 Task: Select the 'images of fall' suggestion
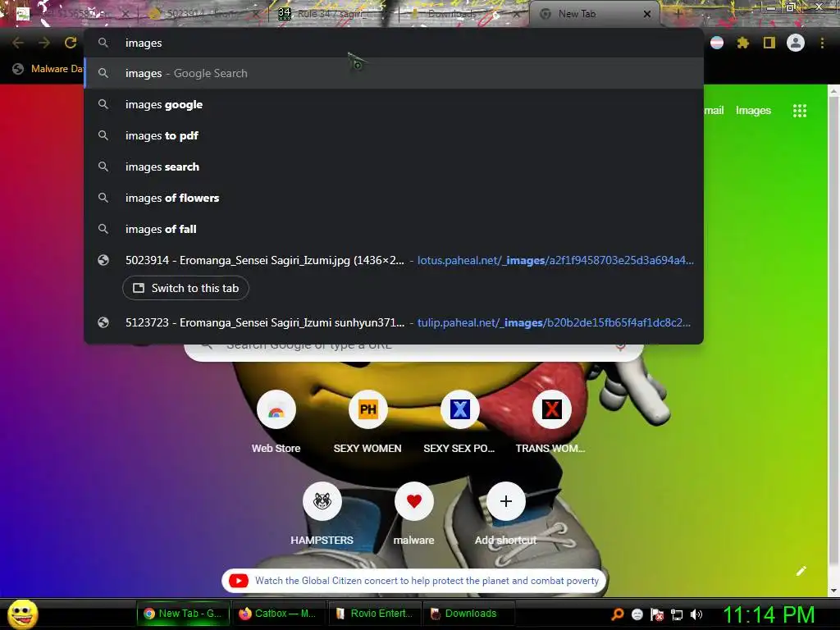(394, 229)
